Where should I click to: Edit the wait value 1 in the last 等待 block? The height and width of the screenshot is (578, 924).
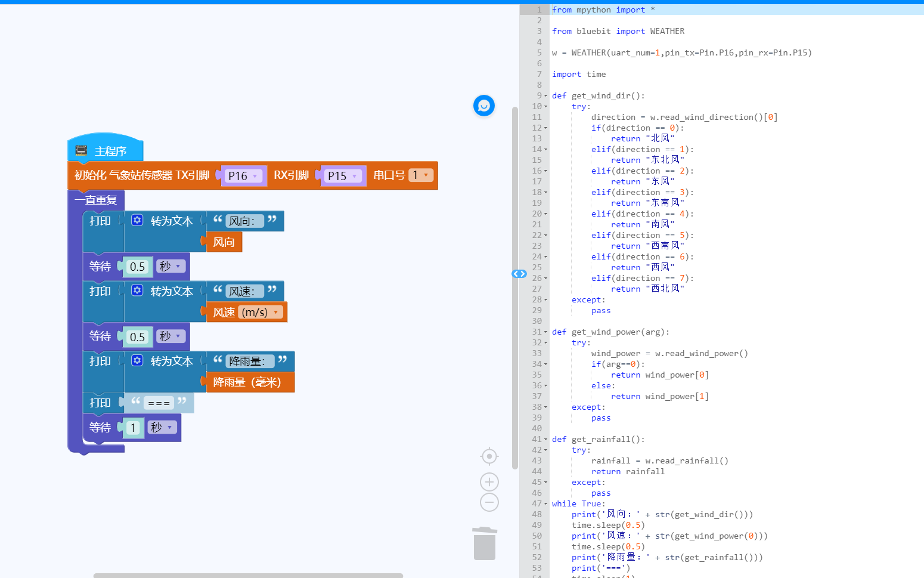(x=133, y=428)
